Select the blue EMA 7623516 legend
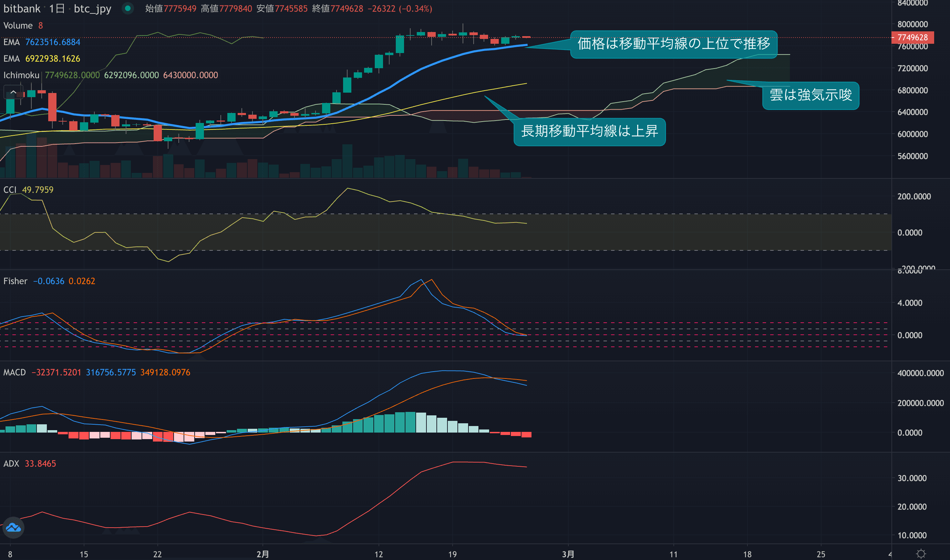This screenshot has width=950, height=560. [42, 42]
